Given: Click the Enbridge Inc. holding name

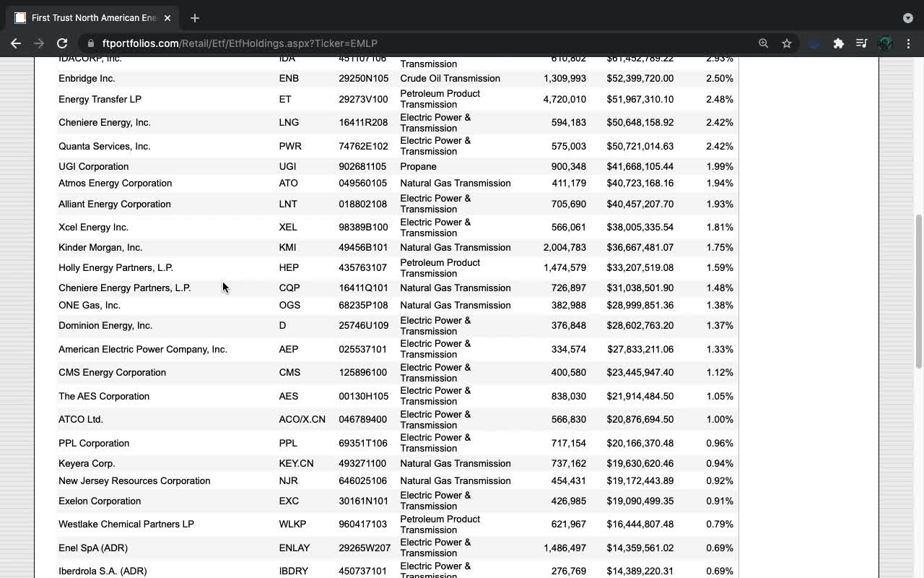Looking at the screenshot, I should coord(87,78).
